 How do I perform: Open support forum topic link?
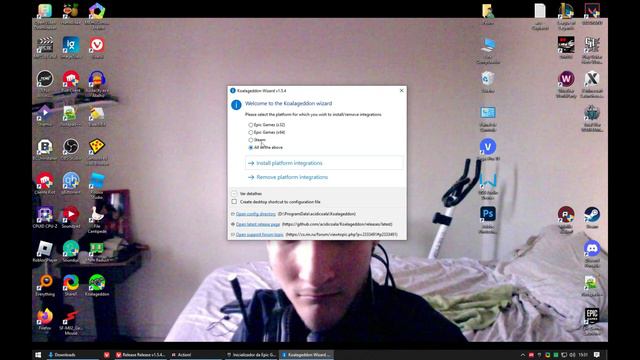coord(260,235)
